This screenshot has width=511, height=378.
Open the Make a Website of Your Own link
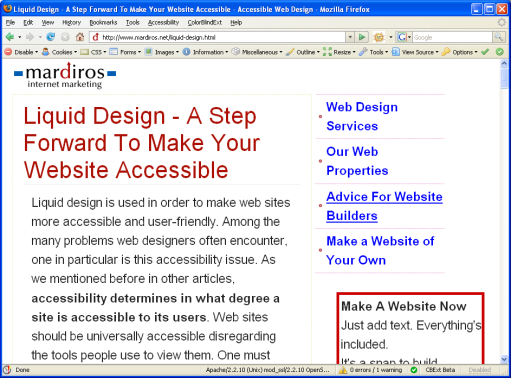coord(380,250)
